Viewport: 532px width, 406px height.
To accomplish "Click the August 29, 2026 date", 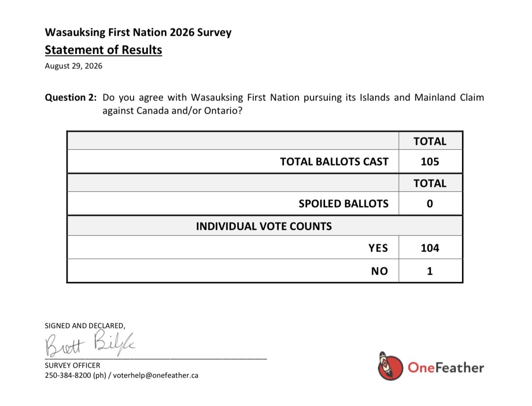I will [x=73, y=66].
